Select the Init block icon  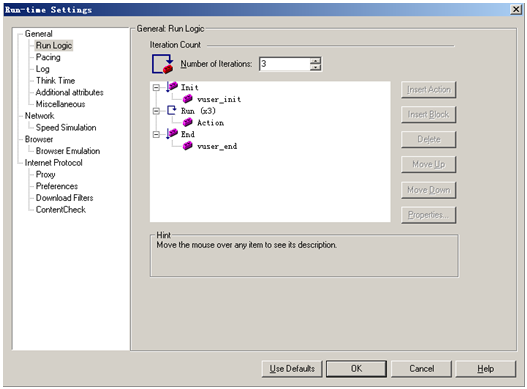(172, 87)
